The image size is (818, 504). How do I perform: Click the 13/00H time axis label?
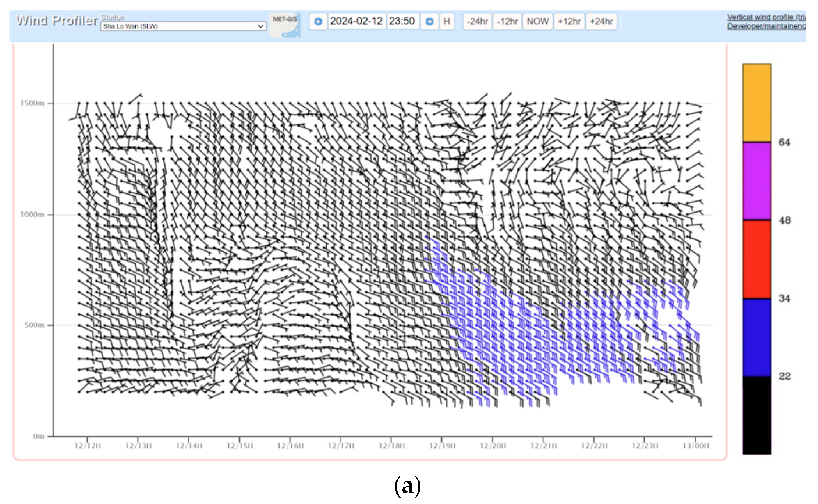695,446
